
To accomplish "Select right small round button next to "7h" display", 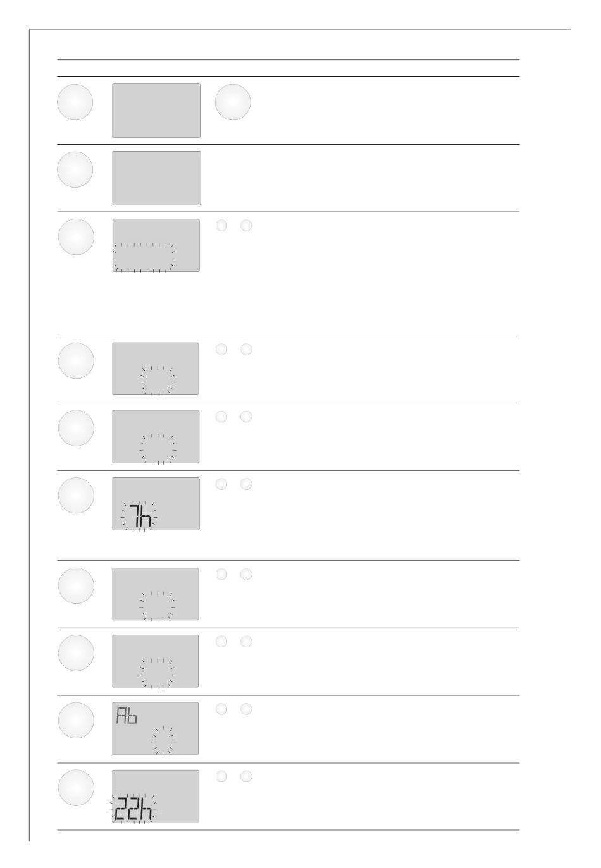I will pyautogui.click(x=246, y=484).
